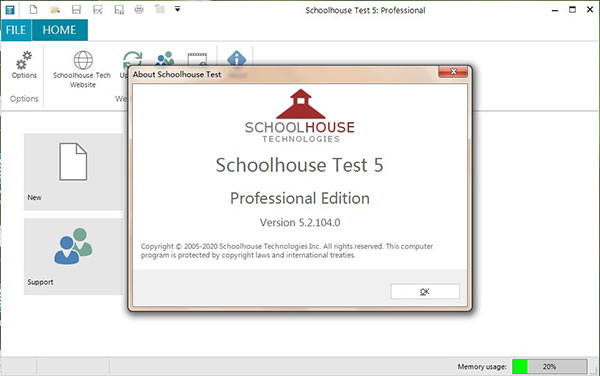Image resolution: width=600 pixels, height=376 pixels.
Task: Close the About Schoolhouse Test dialog
Action: pyautogui.click(x=453, y=72)
